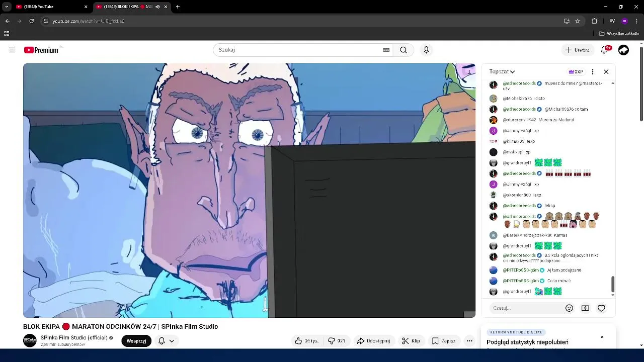Image resolution: width=644 pixels, height=362 pixels.
Task: Open a new browser tab
Action: coord(178,7)
